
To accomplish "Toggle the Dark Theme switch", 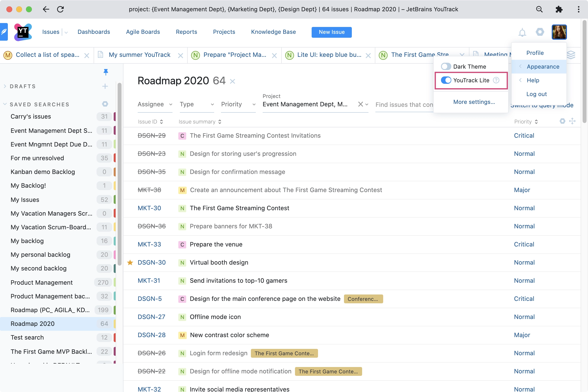I will (446, 66).
